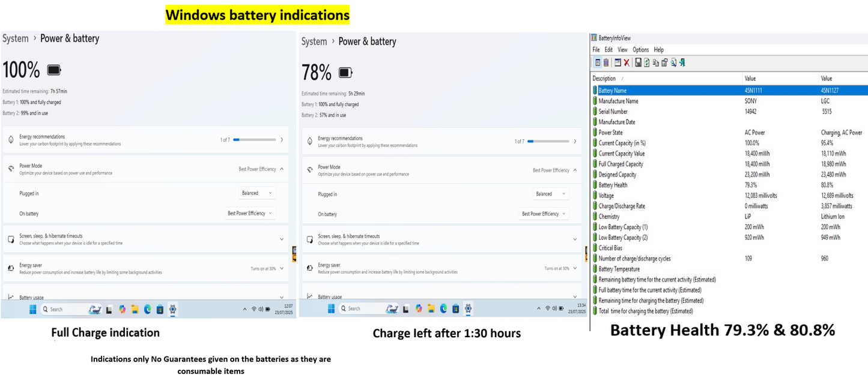Expand Screen, sleep & hibernate timeouts in 100% window
The image size is (868, 378).
click(282, 239)
